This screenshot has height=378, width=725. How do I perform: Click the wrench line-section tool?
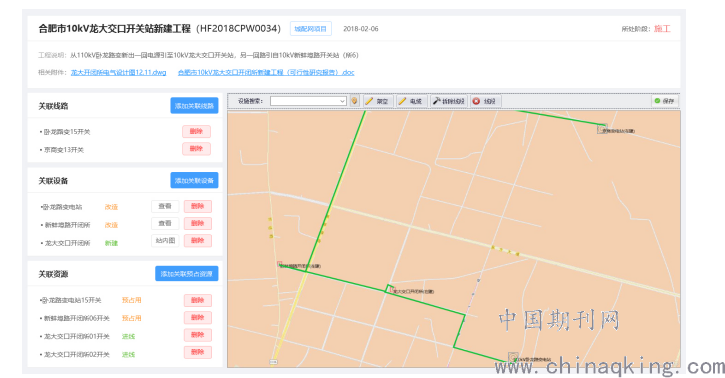click(x=449, y=101)
